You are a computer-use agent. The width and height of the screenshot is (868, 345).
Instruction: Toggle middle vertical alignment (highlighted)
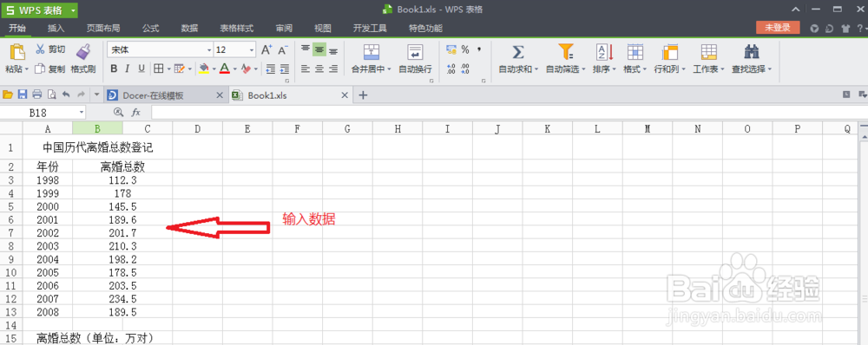319,49
